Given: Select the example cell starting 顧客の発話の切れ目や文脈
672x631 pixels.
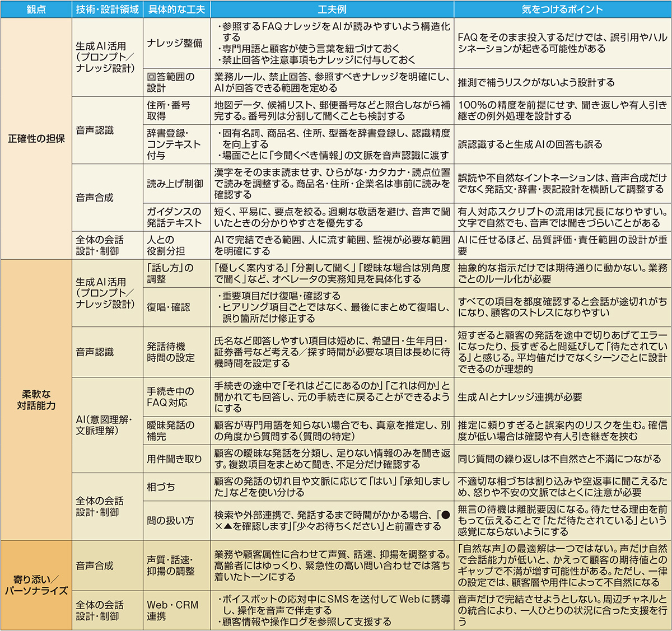Looking at the screenshot, I should coord(332,487).
